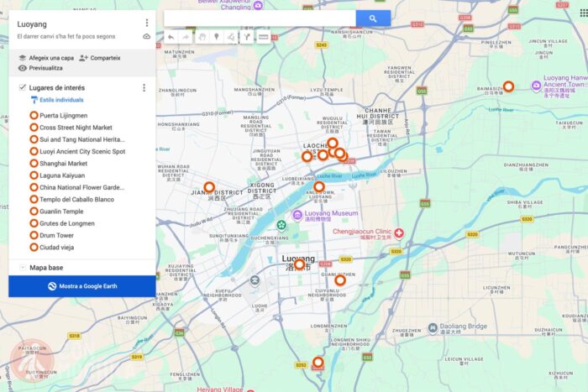Select the measure distances ruler tool
Image resolution: width=588 pixels, height=392 pixels.
click(264, 37)
